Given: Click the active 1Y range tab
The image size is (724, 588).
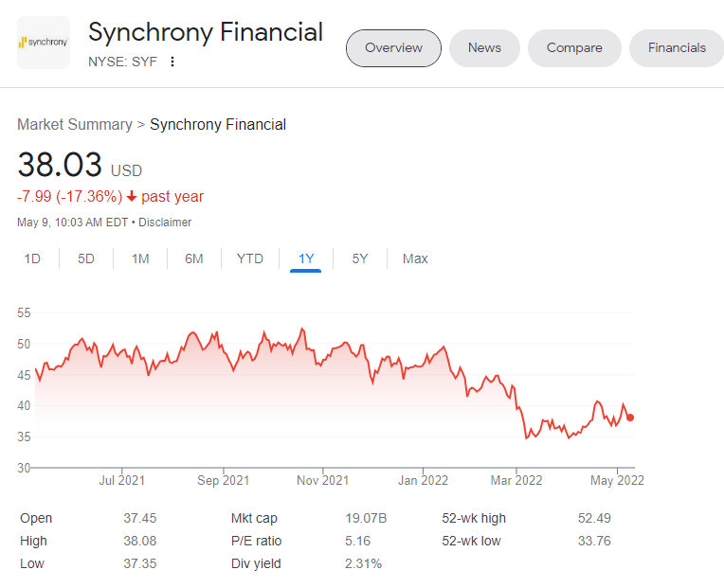Looking at the screenshot, I should click(x=306, y=258).
